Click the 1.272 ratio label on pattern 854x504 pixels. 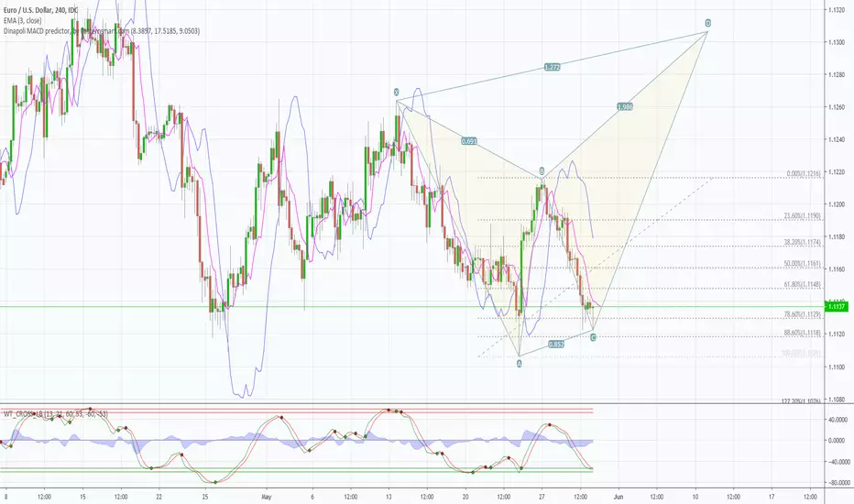click(552, 67)
